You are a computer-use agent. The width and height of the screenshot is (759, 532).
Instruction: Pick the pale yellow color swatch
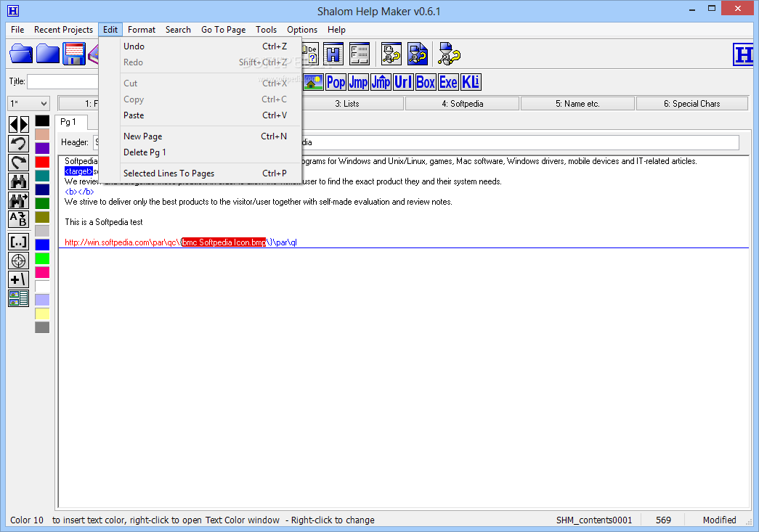42,314
